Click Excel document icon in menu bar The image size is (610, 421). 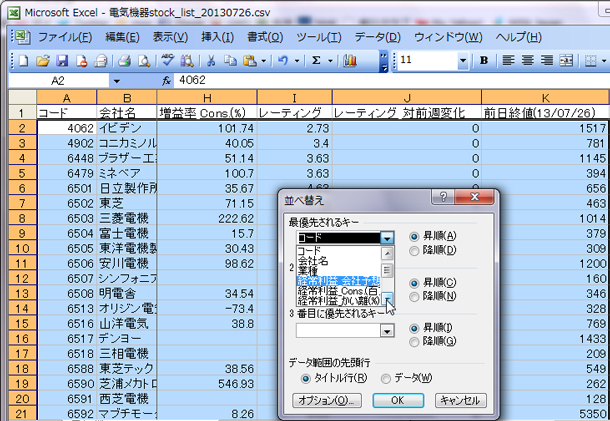coord(21,37)
